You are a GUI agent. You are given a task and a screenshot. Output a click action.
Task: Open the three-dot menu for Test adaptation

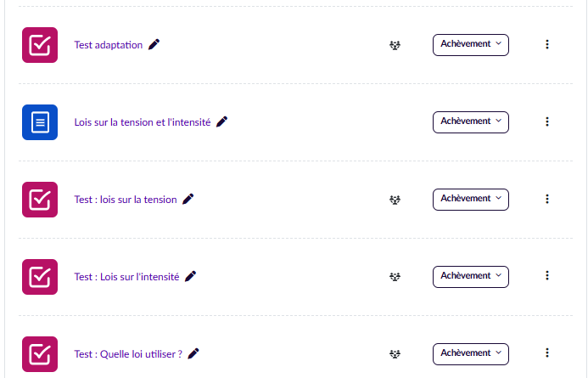[x=547, y=44]
